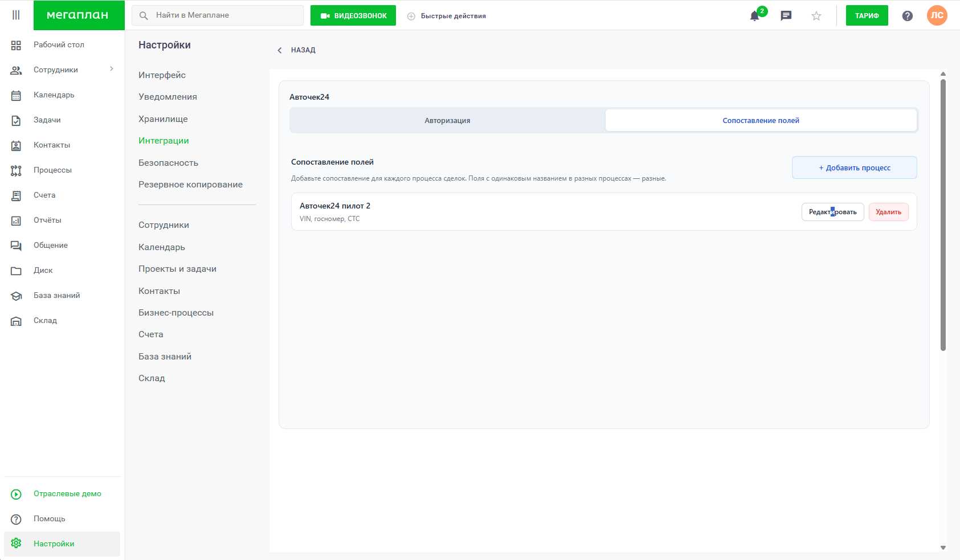This screenshot has height=560, width=960.
Task: Click the plus icon beside Быстрые действия
Action: point(411,16)
